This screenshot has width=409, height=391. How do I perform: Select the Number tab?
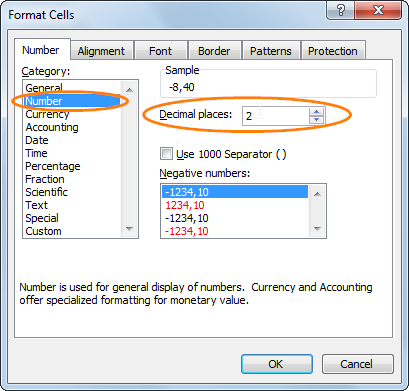(x=41, y=50)
